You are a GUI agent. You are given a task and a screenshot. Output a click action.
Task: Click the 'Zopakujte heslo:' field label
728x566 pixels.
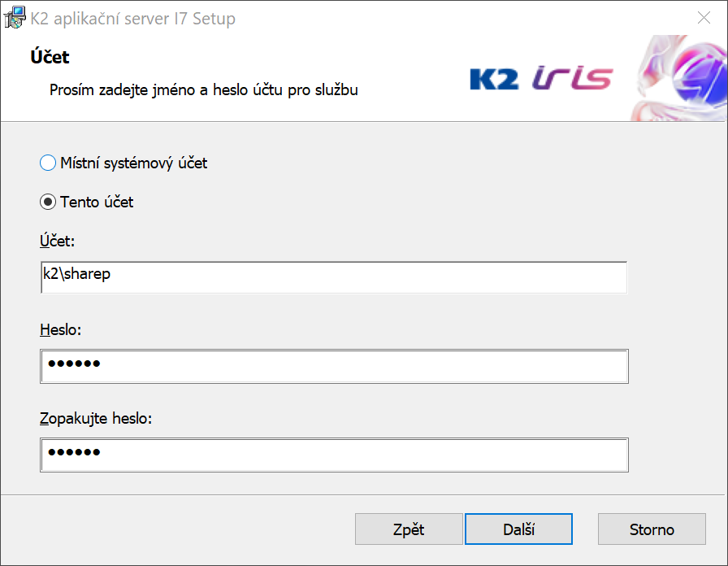pyautogui.click(x=96, y=420)
